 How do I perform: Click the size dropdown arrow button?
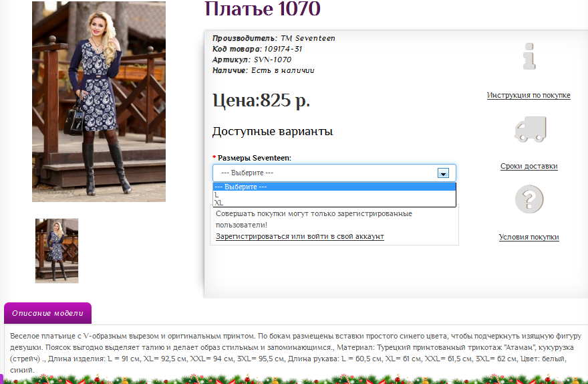(443, 173)
